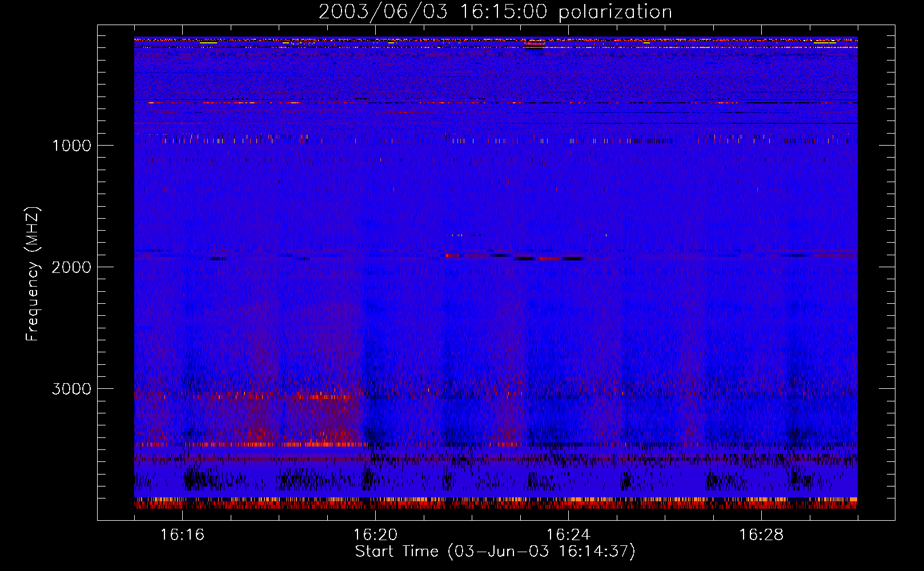
Task: Click the 2000 frequency tick label
Action: [x=71, y=267]
